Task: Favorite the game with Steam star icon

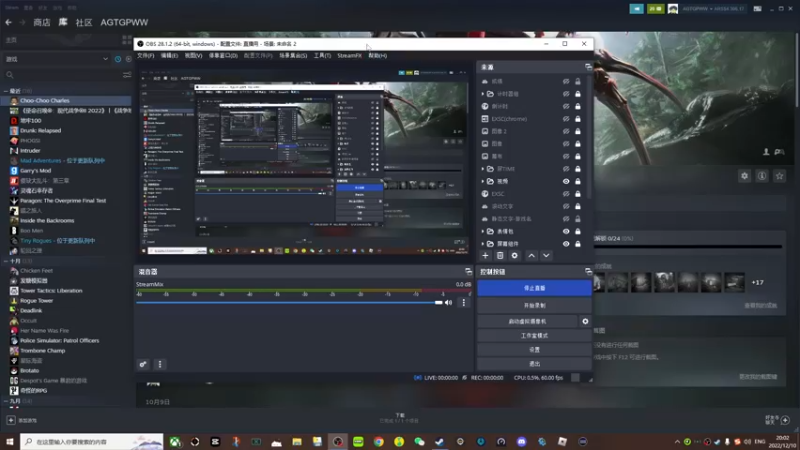Action: [x=779, y=176]
